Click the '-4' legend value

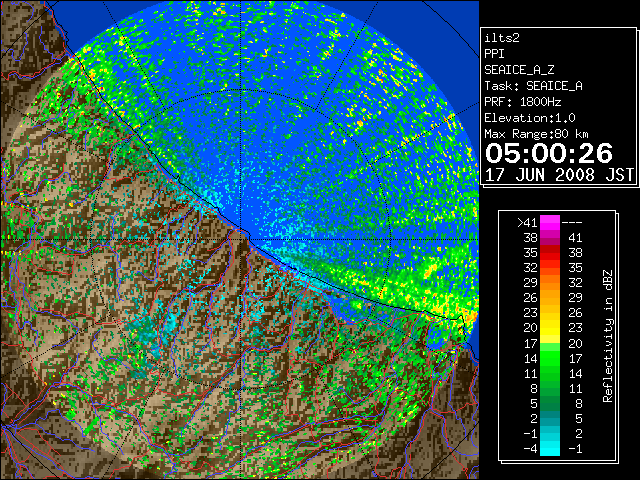pos(530,448)
